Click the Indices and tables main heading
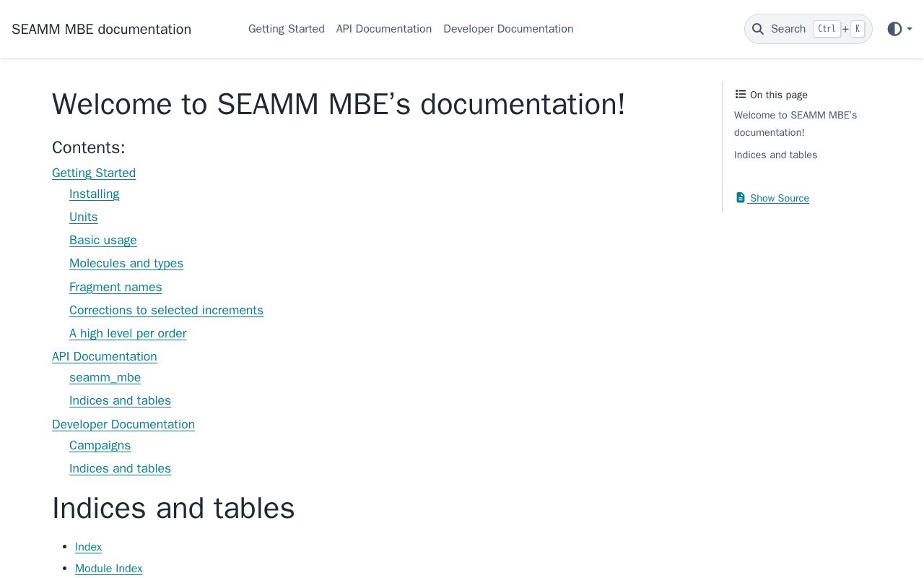Viewport: 924px width, 578px height. (x=173, y=508)
